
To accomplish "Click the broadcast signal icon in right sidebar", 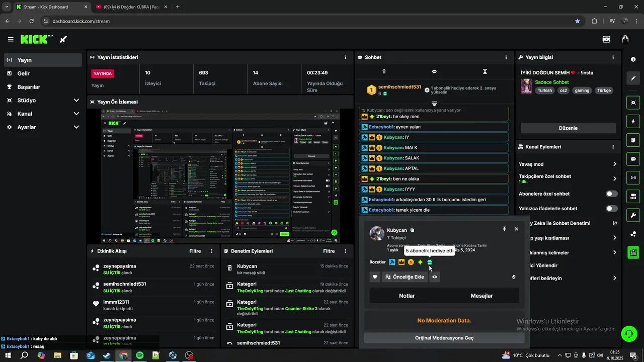I will pyautogui.click(x=633, y=177).
